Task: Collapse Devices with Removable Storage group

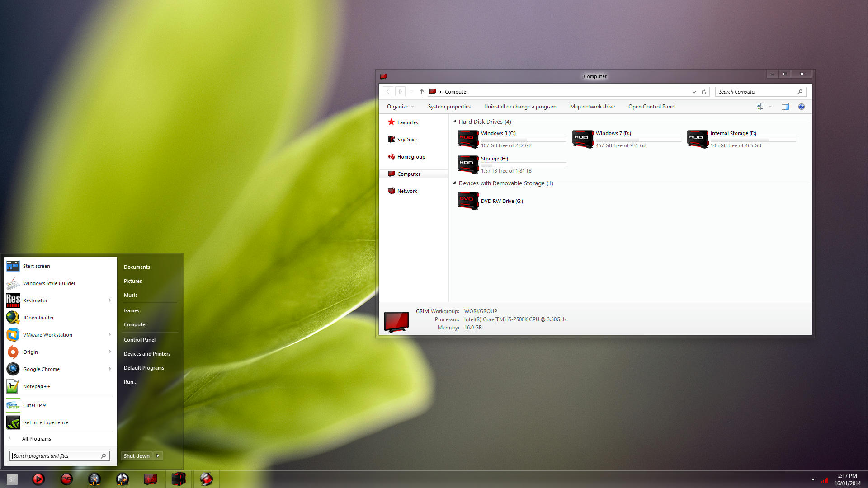Action: coord(454,183)
